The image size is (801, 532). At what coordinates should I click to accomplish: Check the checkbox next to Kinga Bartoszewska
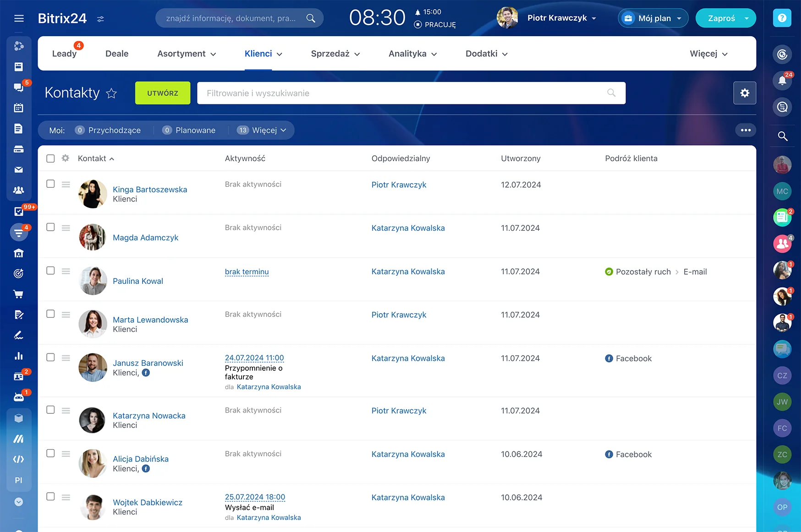(50, 184)
